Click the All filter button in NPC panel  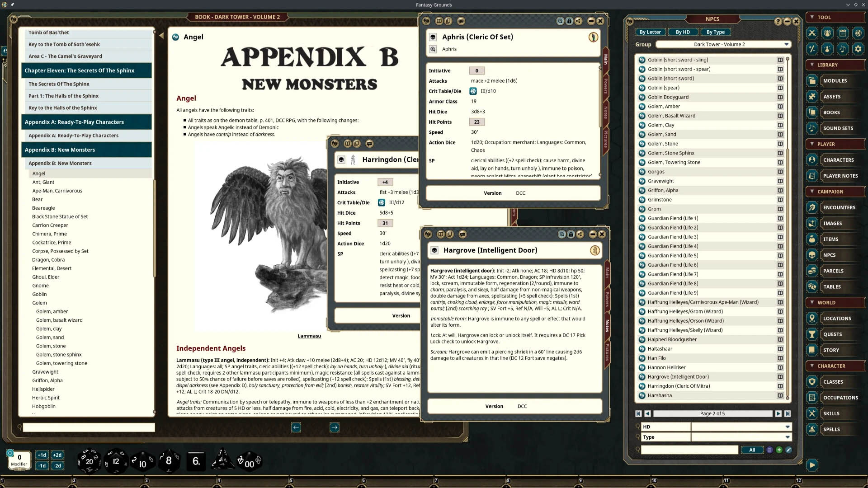coord(752,450)
